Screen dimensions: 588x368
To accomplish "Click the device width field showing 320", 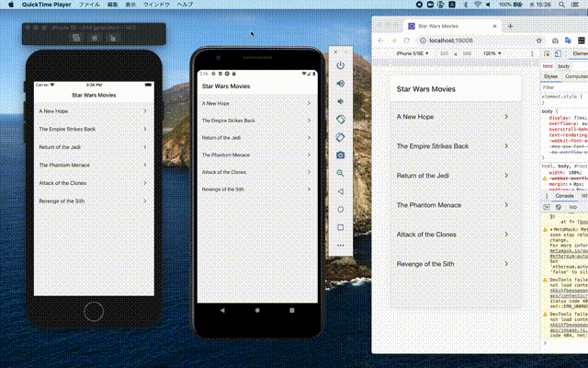I will click(x=444, y=53).
